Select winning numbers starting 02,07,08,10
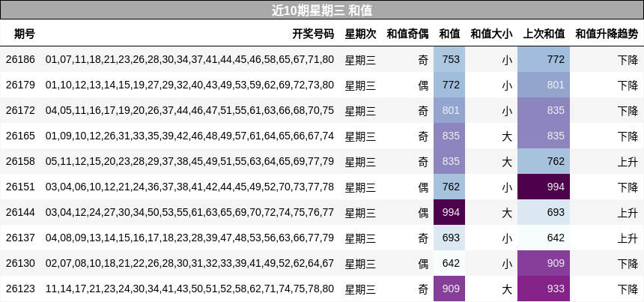The height and width of the screenshot is (302, 644). [189, 263]
